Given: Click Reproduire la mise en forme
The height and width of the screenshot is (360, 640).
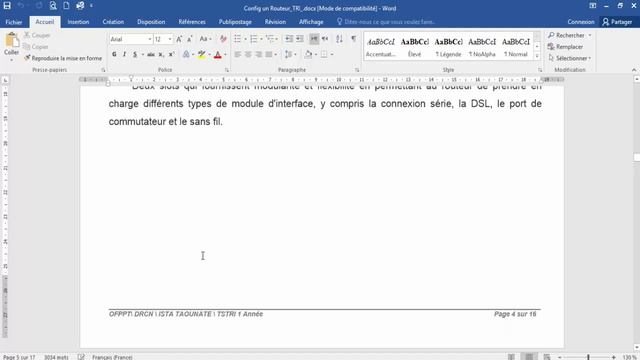Looking at the screenshot, I should point(63,58).
